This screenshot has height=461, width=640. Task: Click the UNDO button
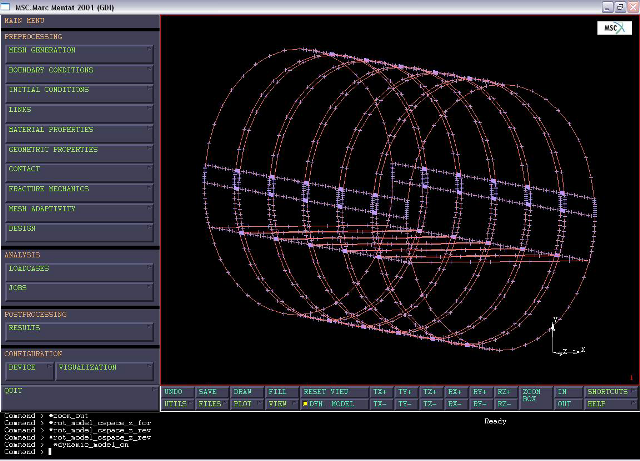pos(178,392)
